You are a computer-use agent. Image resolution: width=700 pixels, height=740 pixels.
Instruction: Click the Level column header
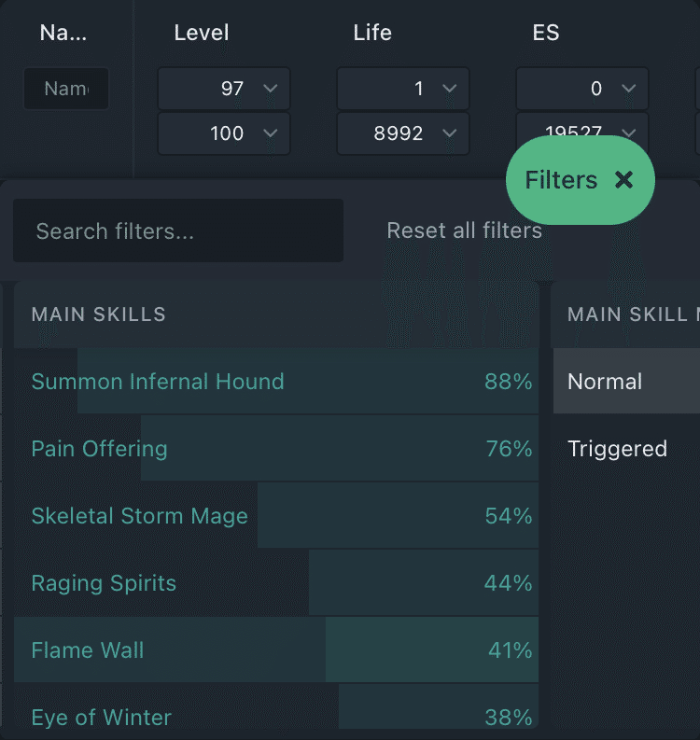202,33
